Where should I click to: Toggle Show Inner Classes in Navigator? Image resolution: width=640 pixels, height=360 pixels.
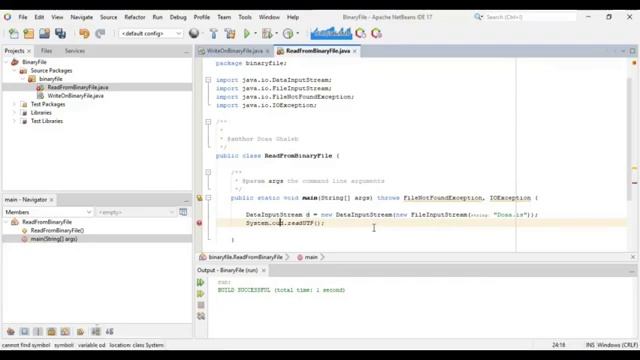point(65,331)
